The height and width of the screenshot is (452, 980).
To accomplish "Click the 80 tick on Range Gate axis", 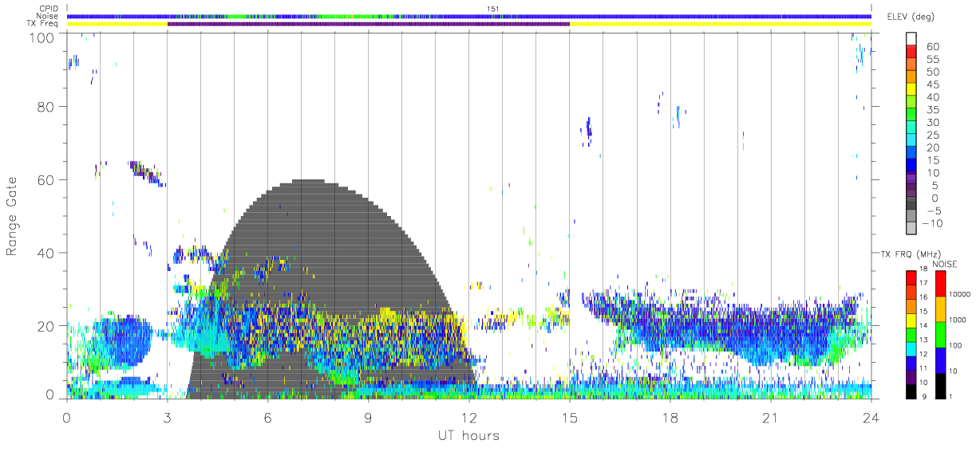I will coord(47,106).
